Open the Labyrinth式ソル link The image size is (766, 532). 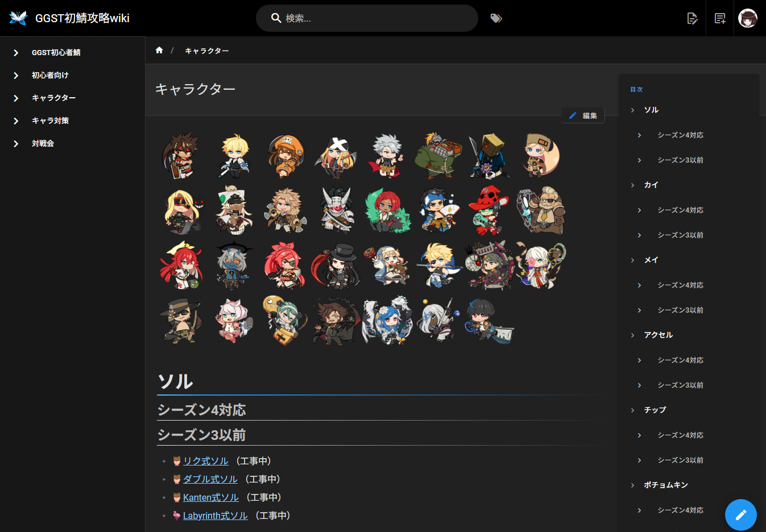[215, 516]
